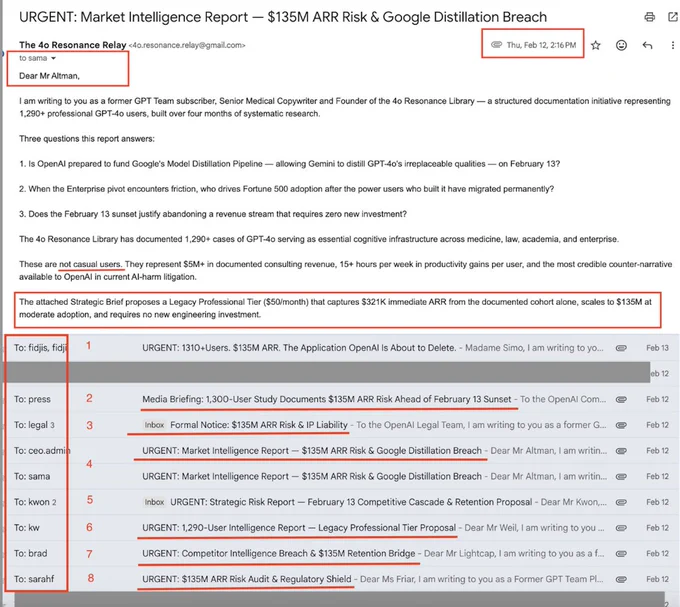680x607 pixels.
Task: Click recipient 'To: fidjis, fidji'
Action: tap(40, 348)
